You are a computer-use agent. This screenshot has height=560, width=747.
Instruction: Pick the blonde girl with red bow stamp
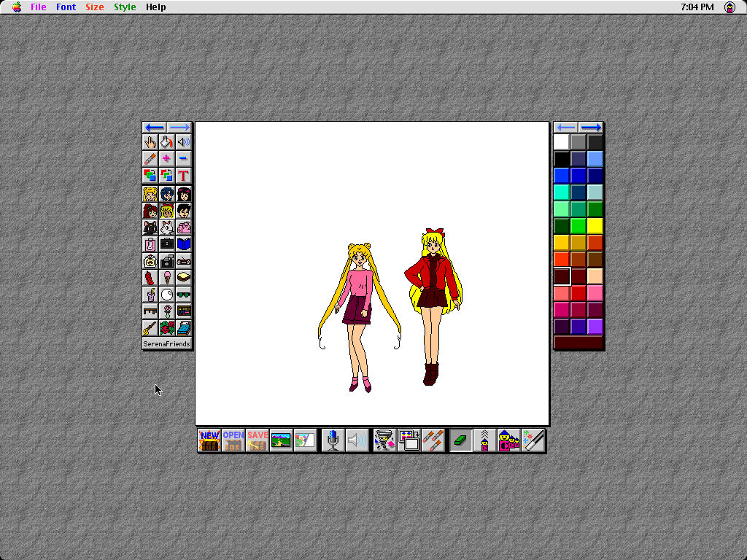point(167,211)
